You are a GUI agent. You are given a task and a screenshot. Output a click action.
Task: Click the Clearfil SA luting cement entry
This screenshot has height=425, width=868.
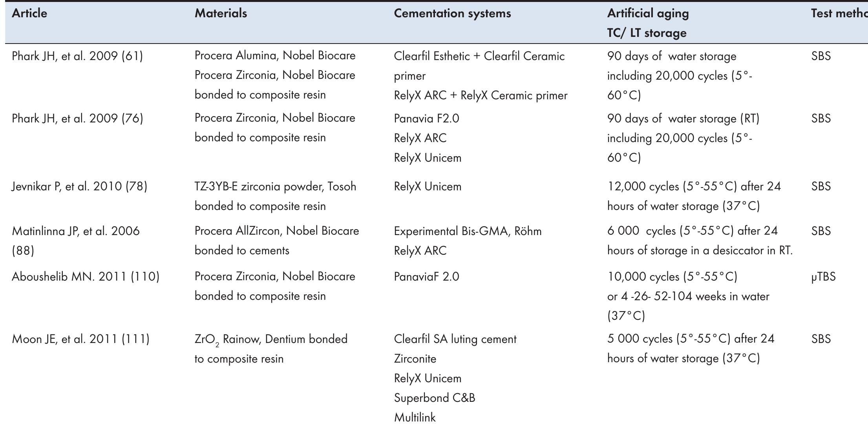(x=455, y=339)
